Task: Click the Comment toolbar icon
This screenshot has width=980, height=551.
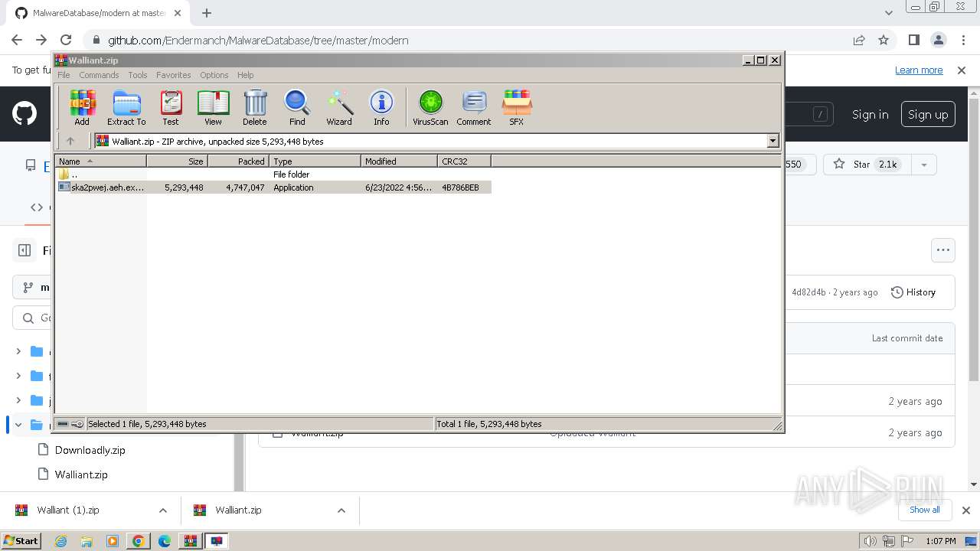Action: click(x=474, y=107)
